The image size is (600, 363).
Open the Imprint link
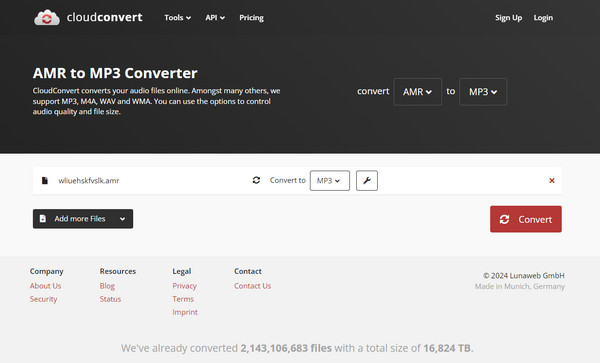pos(185,312)
